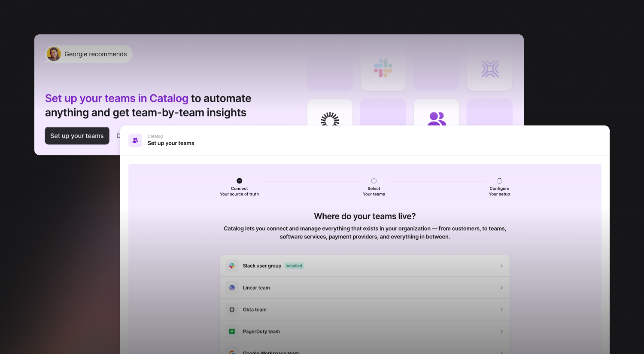Select the Connect step indicator
Viewport: 644px width, 354px height.
[240, 181]
